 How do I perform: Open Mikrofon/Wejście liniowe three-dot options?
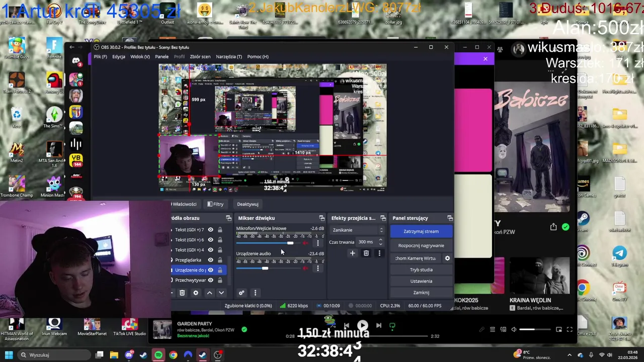317,243
